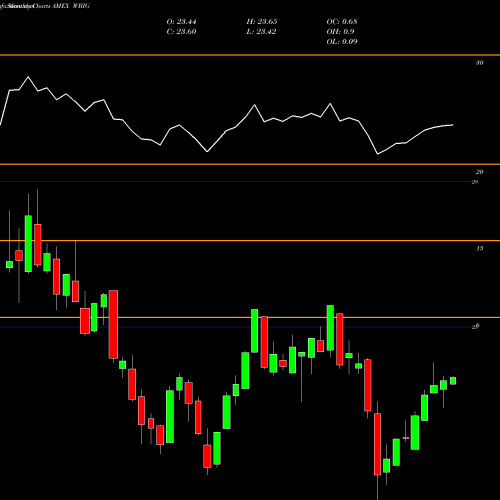500x500 pixels.
Task: Select the final green candlestick on the chart
Action: [453, 381]
